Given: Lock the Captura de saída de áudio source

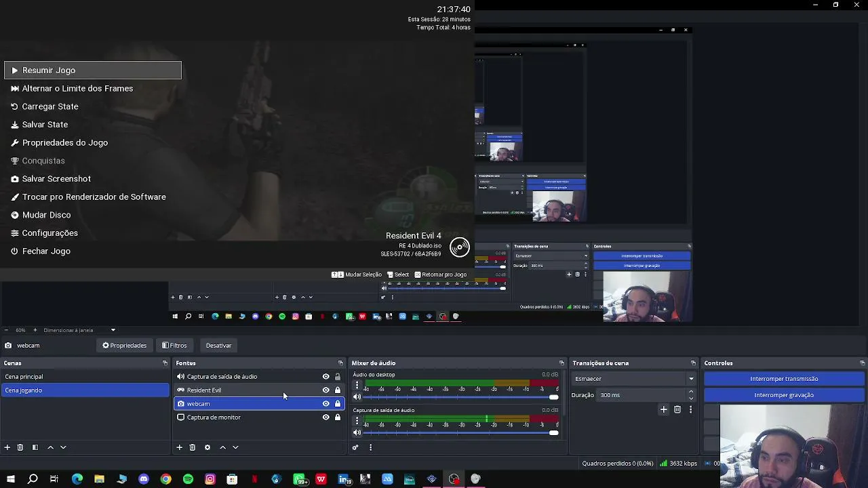Looking at the screenshot, I should click(x=338, y=377).
